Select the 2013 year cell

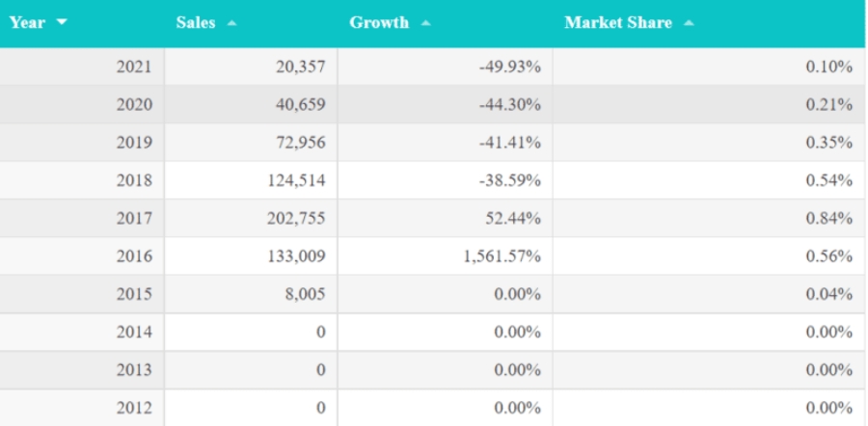pos(134,370)
